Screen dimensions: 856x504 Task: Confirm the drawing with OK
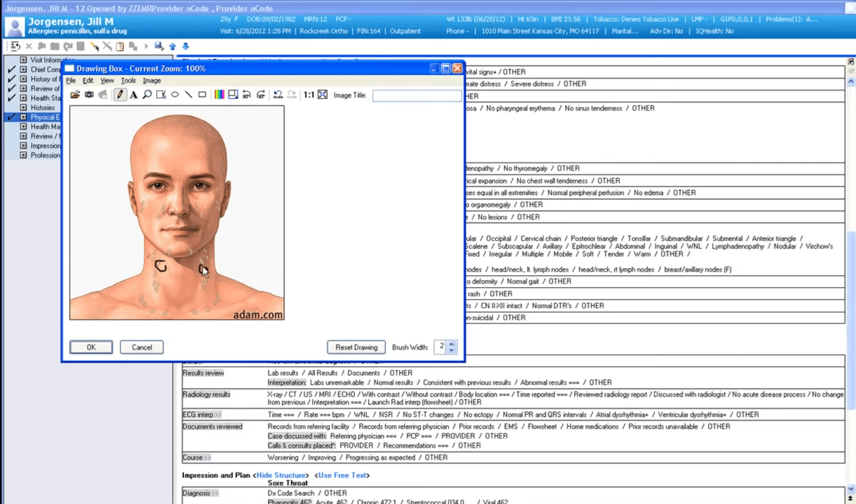[91, 347]
